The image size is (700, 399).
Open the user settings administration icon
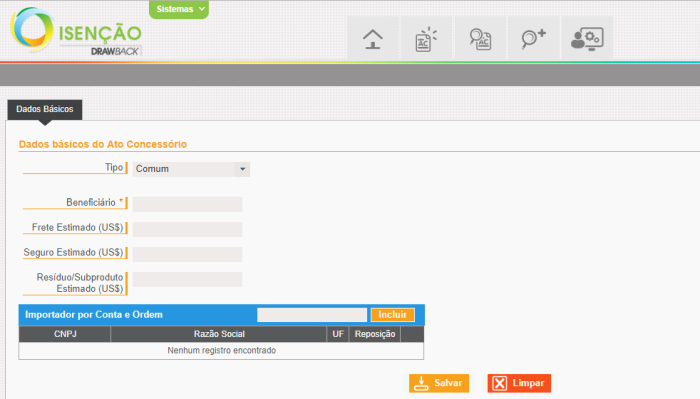point(587,38)
